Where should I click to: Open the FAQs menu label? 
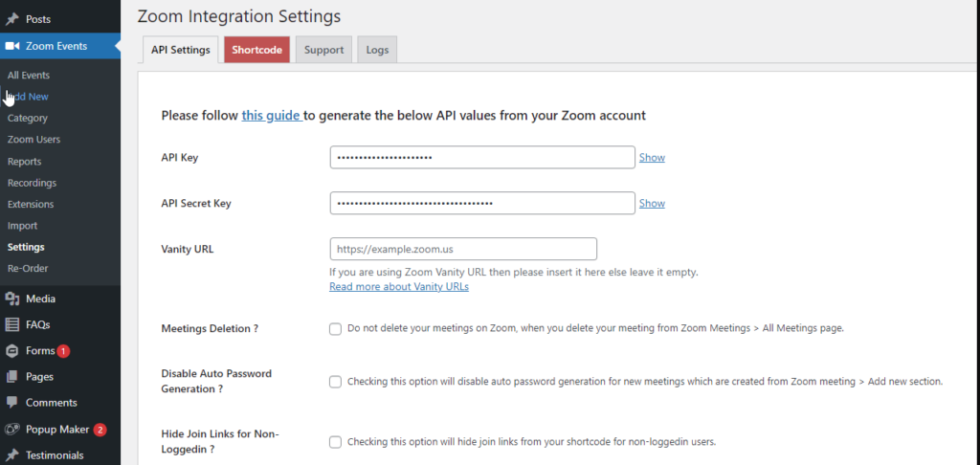(38, 325)
